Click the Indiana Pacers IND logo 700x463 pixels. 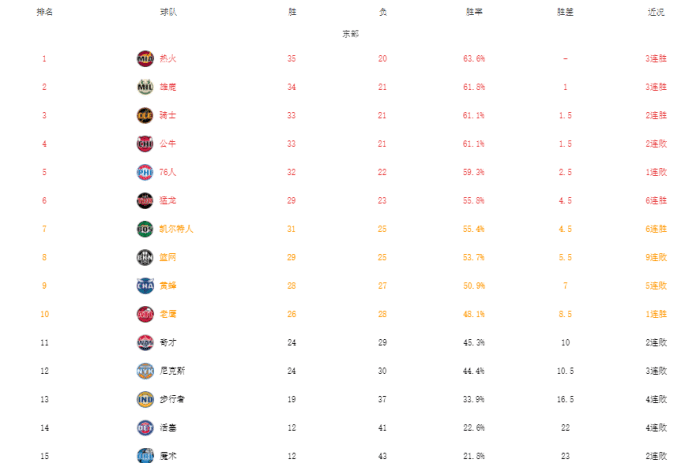click(145, 399)
